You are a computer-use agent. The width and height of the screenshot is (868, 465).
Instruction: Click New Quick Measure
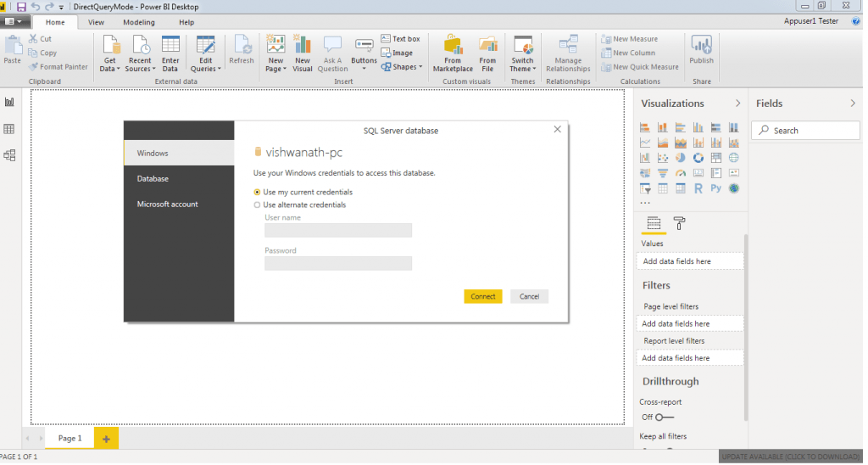[x=640, y=67]
